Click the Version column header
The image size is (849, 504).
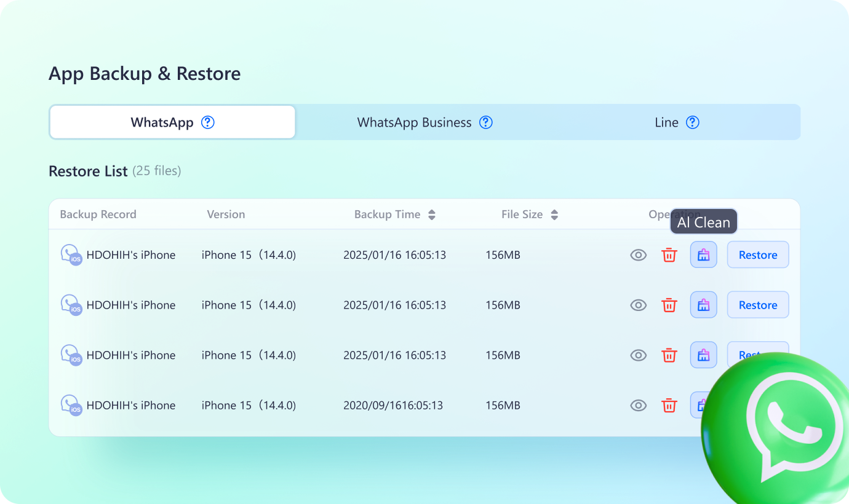pos(226,215)
